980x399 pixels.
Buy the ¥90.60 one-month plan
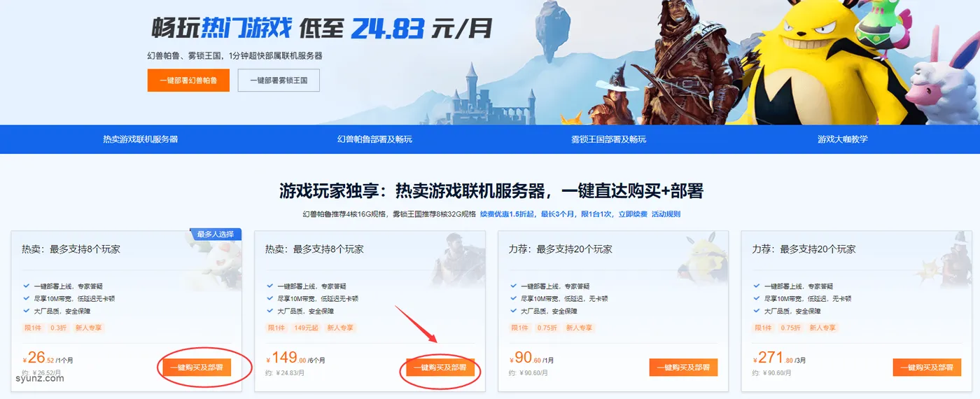[x=684, y=367]
